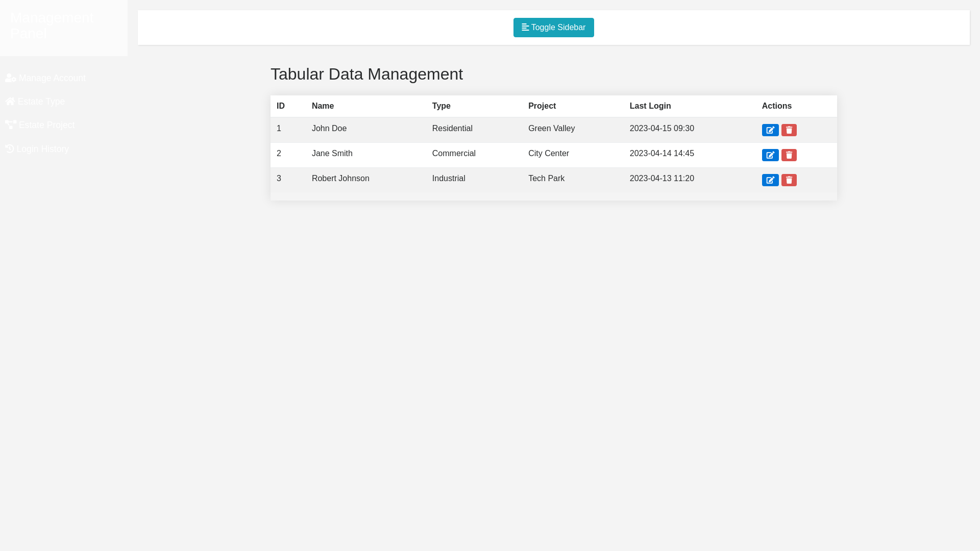Edit the Robert Johnson row
The height and width of the screenshot is (551, 980).
tap(770, 180)
